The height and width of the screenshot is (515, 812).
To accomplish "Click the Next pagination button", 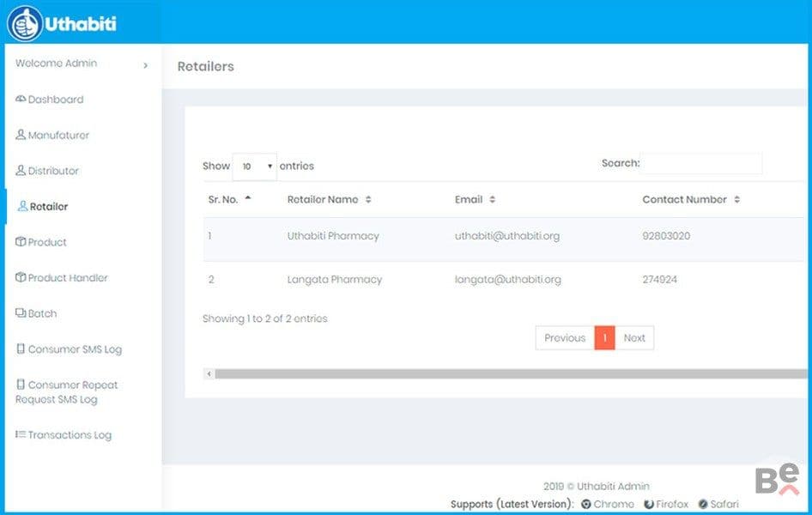I will point(634,338).
